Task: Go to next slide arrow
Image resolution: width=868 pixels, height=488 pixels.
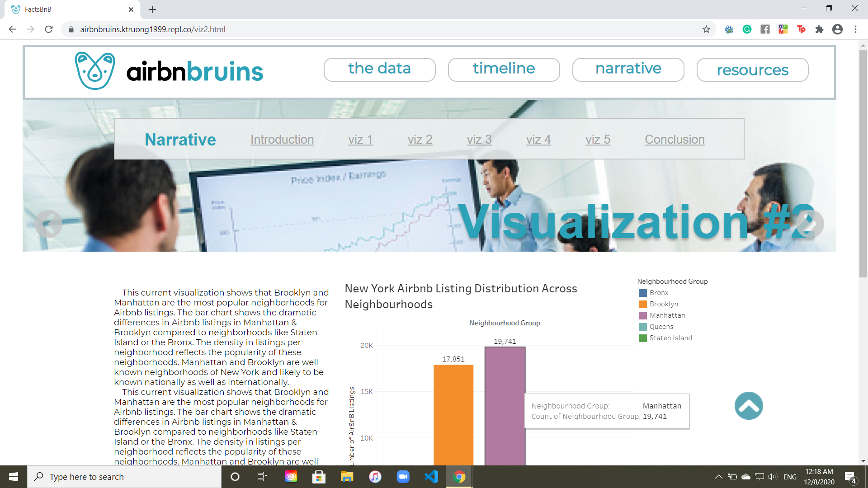Action: point(810,224)
